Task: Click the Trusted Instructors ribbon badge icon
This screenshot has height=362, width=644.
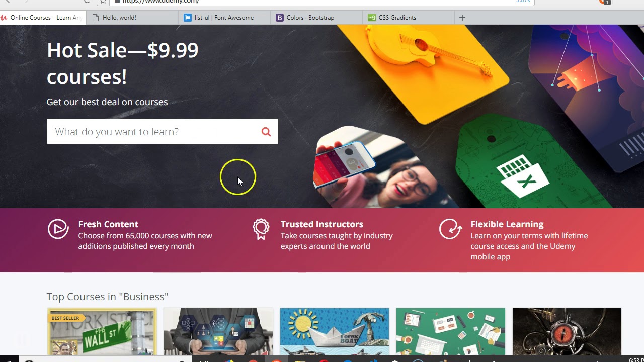Action: click(261, 229)
